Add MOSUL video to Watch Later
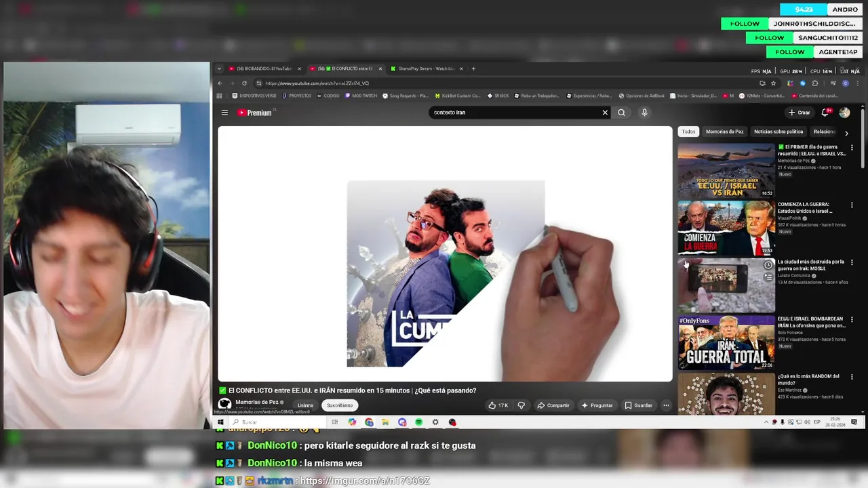Image resolution: width=868 pixels, height=488 pixels. click(x=768, y=265)
